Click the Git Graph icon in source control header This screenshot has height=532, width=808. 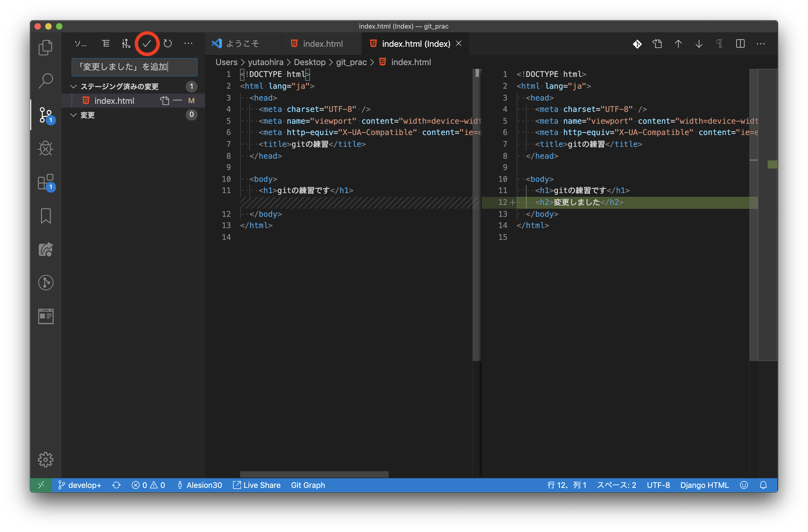pyautogui.click(x=126, y=43)
